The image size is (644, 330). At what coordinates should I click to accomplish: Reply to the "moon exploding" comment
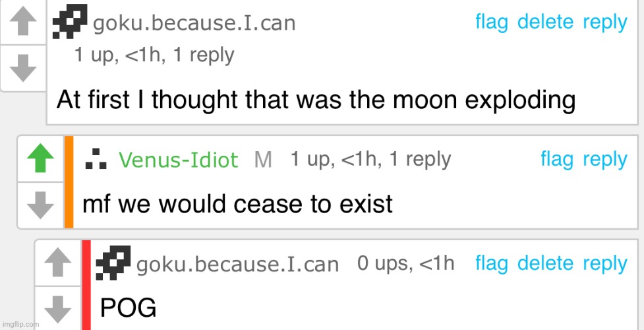[x=605, y=22]
